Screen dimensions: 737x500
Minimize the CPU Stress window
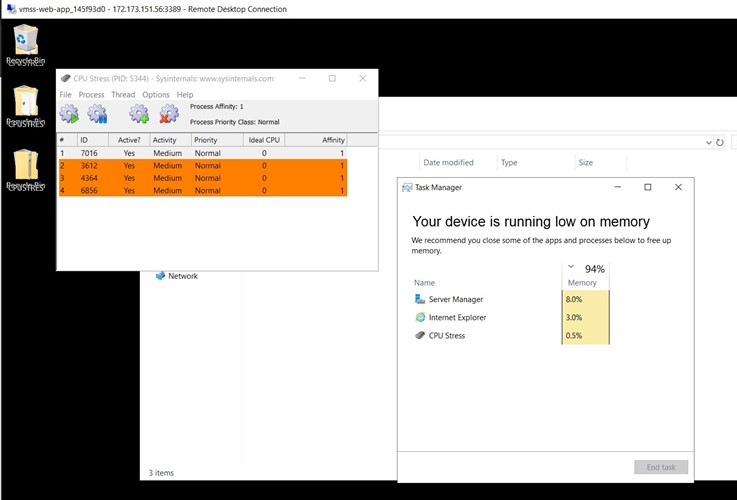pos(302,78)
